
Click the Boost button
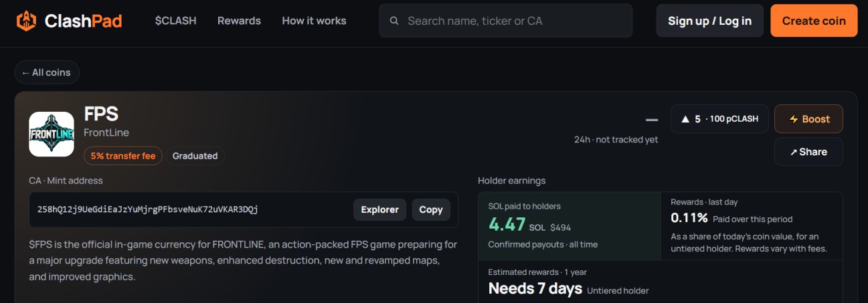tap(808, 119)
